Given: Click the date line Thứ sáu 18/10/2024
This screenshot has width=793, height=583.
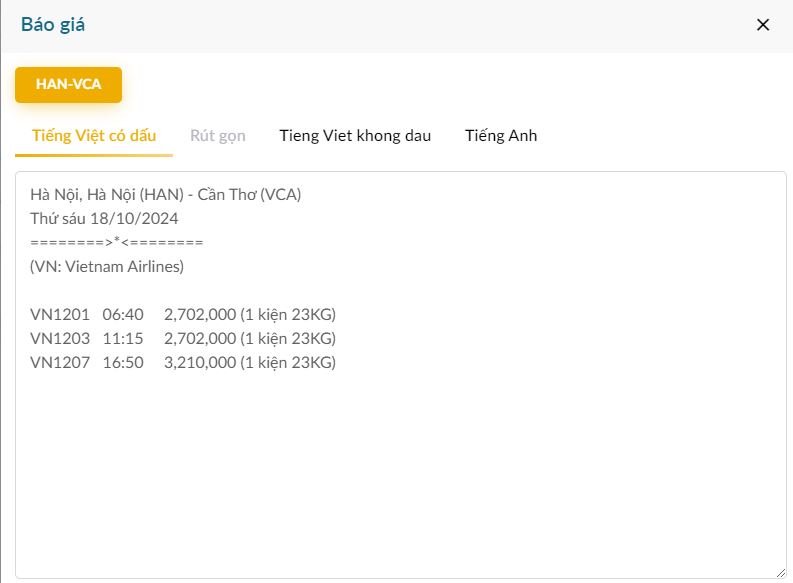Looking at the screenshot, I should pyautogui.click(x=104, y=218).
